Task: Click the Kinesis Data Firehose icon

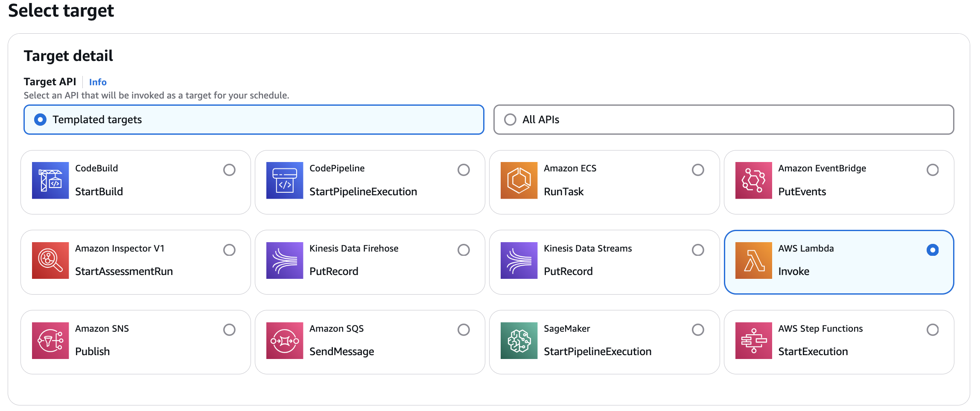Action: click(285, 260)
